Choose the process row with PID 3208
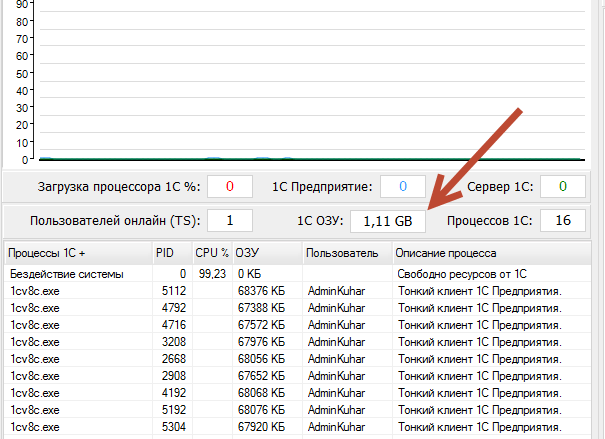This screenshot has height=439, width=605. tap(36, 341)
